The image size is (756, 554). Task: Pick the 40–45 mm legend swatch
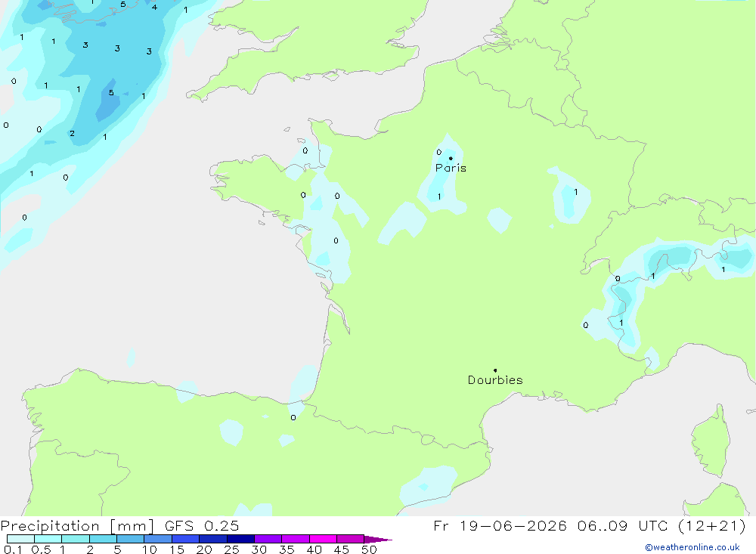pyautogui.click(x=323, y=539)
